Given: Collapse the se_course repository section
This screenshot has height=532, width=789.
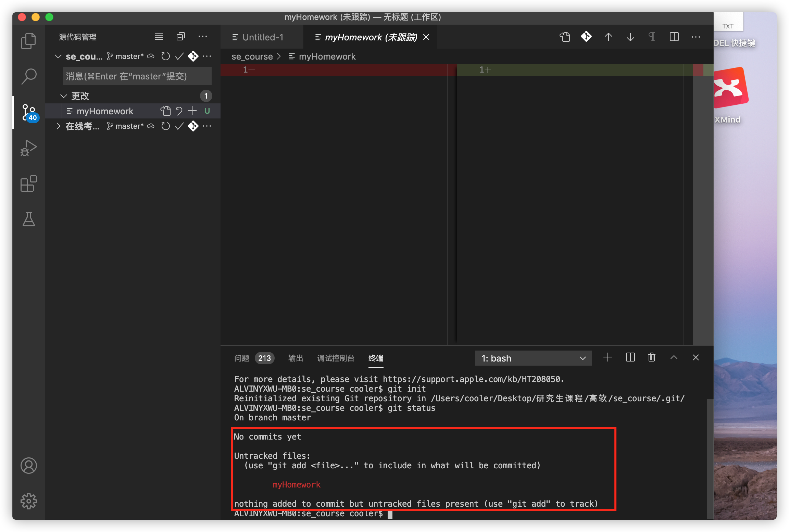Looking at the screenshot, I should 58,56.
